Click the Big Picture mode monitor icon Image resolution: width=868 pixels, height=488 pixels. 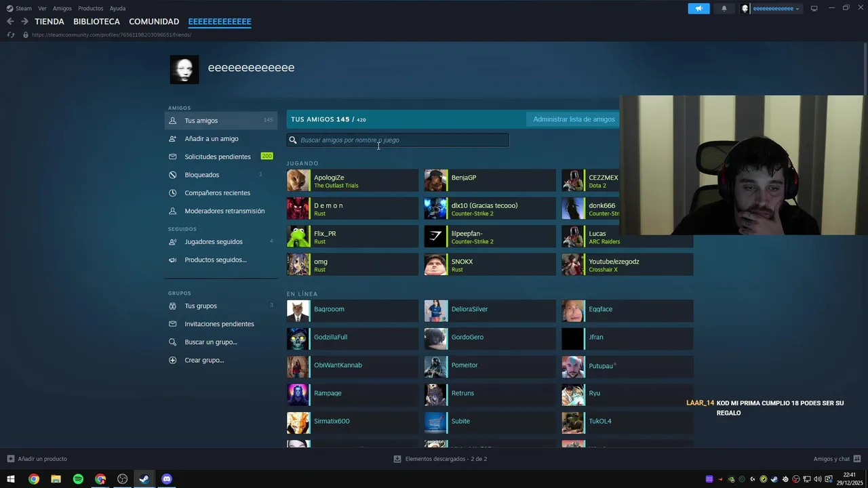pos(814,9)
